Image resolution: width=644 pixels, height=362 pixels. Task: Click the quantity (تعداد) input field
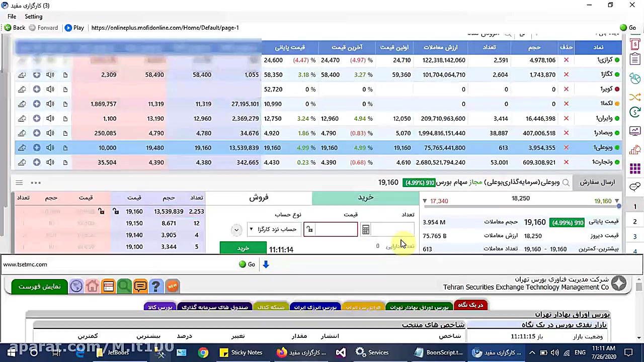click(x=392, y=230)
